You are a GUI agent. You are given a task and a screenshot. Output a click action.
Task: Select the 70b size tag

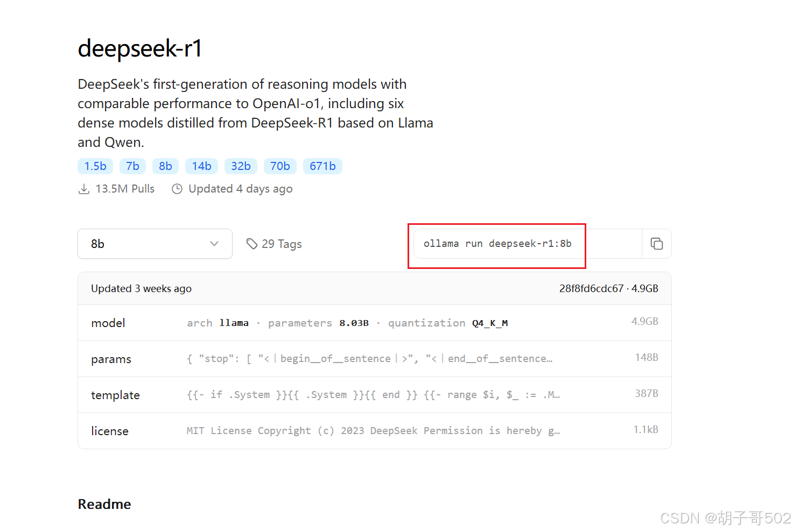click(280, 166)
